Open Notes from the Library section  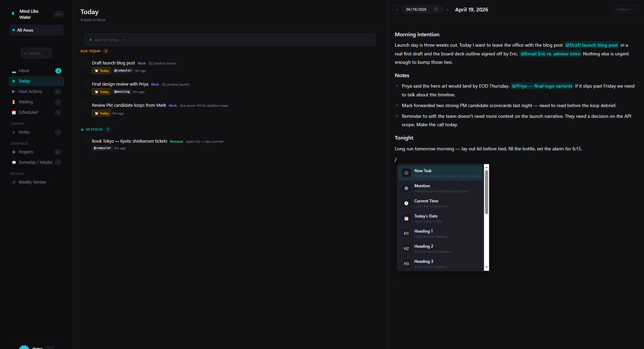pyautogui.click(x=24, y=132)
